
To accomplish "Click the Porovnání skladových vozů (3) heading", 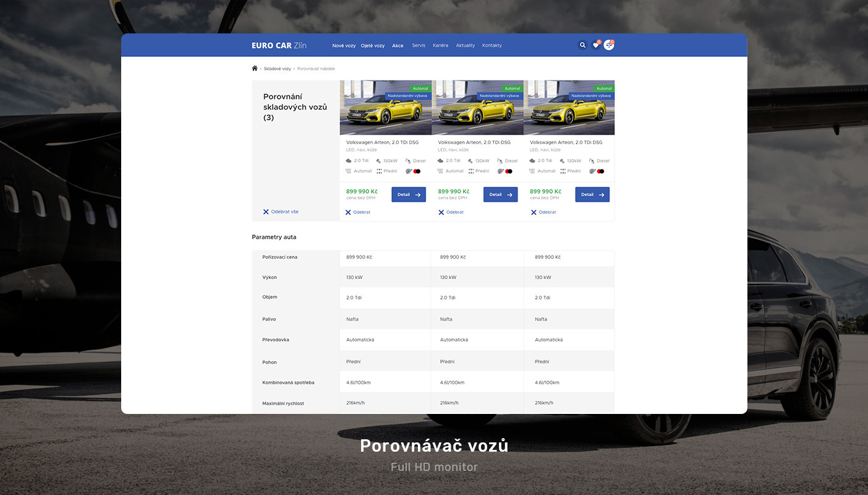I will pos(295,107).
